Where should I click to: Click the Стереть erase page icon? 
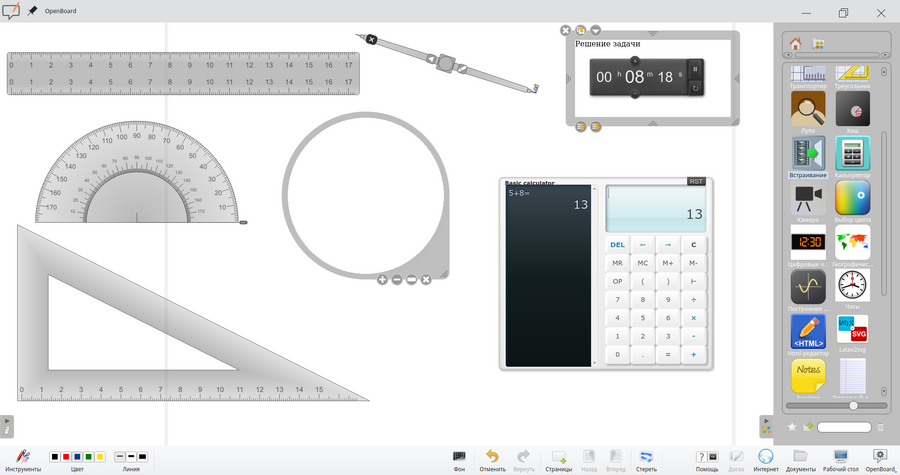coord(646,457)
